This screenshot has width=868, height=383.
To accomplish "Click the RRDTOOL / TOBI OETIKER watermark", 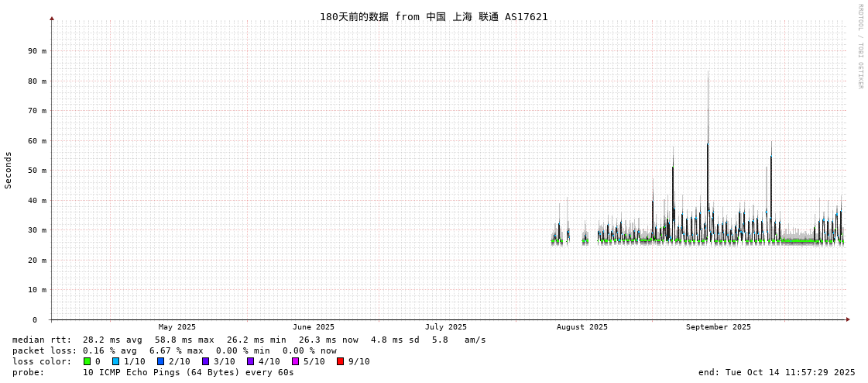I will [859, 47].
